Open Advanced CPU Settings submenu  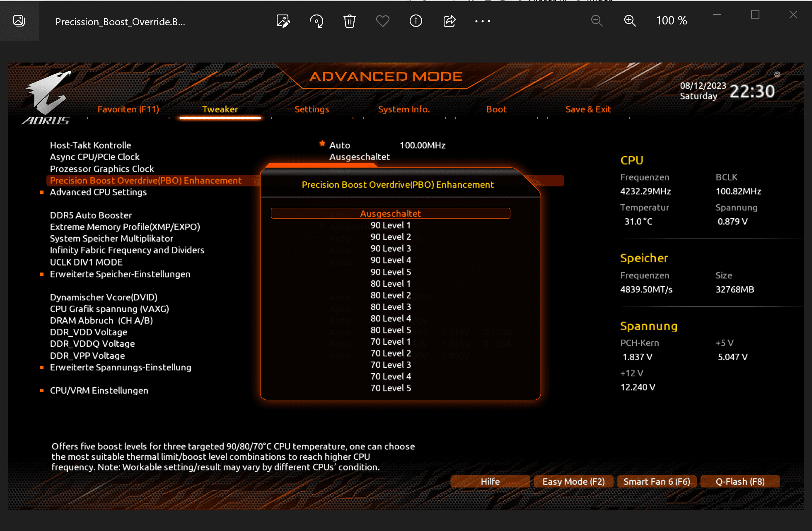98,192
